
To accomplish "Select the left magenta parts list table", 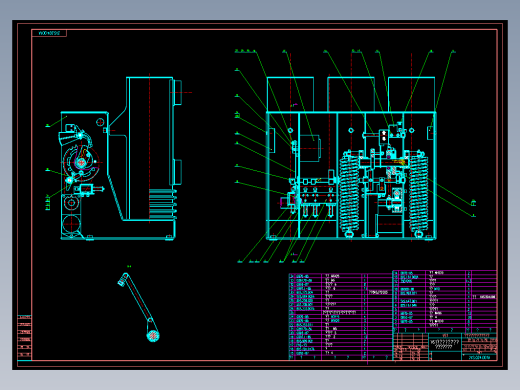I will coord(340,317).
